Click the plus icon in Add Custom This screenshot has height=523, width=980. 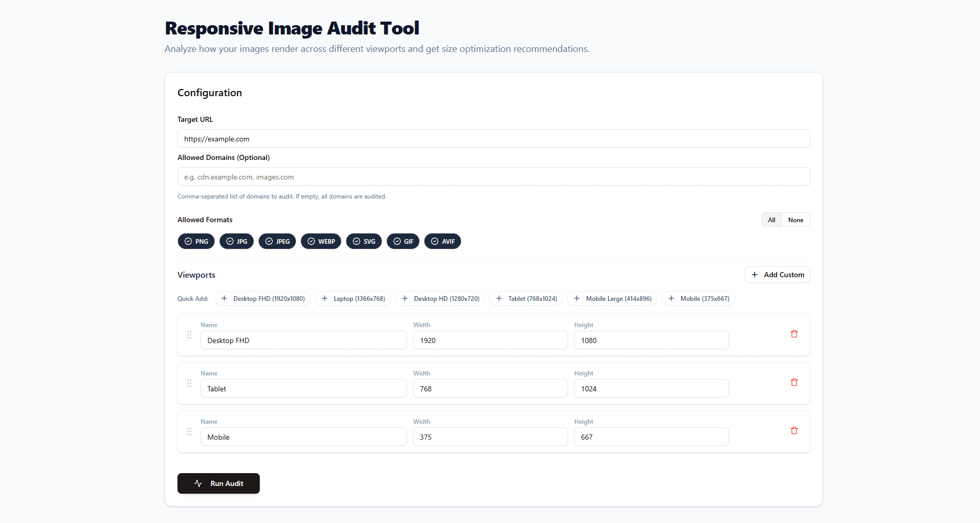[754, 275]
